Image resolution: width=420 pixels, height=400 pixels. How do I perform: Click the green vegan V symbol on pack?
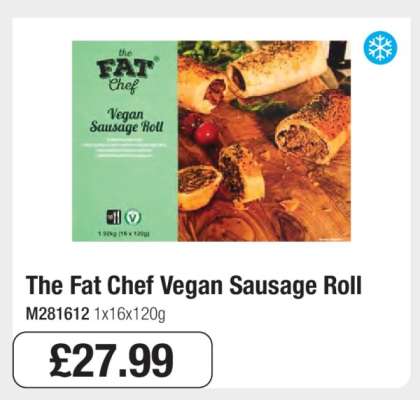coord(133,218)
